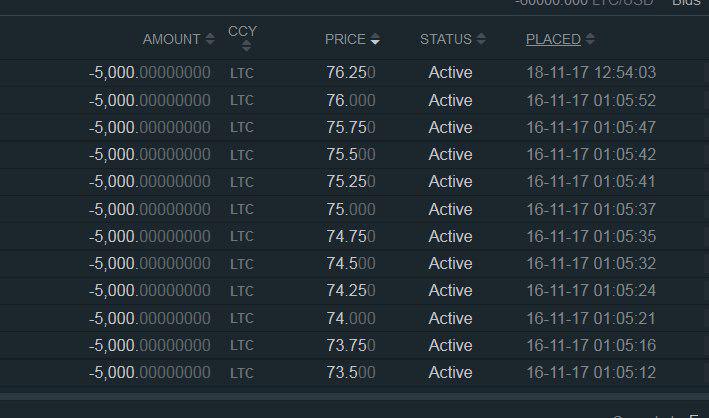Click the STATUS column header label
Screen dimensions: 709x418
click(x=445, y=39)
